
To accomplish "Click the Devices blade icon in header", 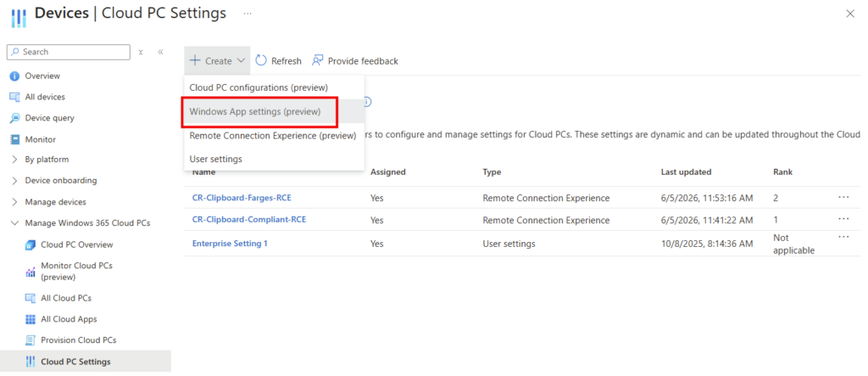I will pyautogui.click(x=19, y=17).
